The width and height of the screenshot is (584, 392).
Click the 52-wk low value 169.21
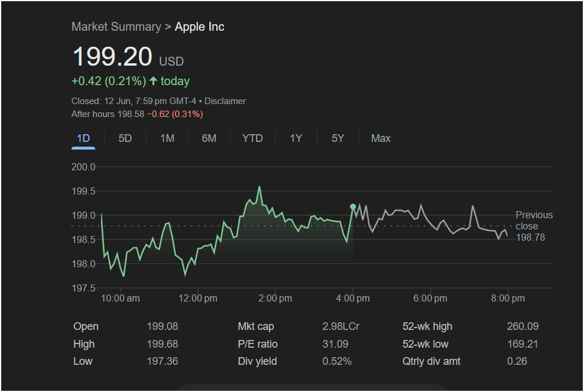(x=523, y=344)
